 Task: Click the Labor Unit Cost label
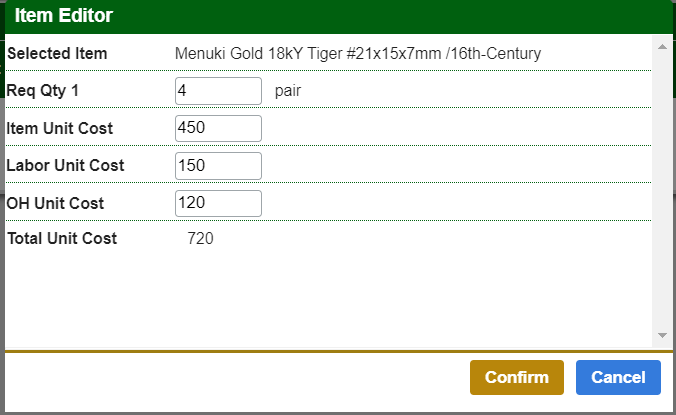click(x=65, y=166)
